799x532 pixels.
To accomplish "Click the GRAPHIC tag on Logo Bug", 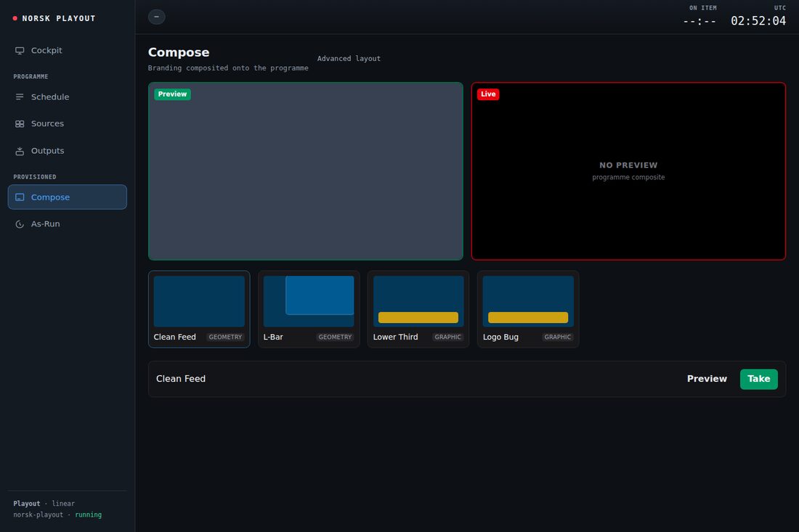I will pos(557,337).
